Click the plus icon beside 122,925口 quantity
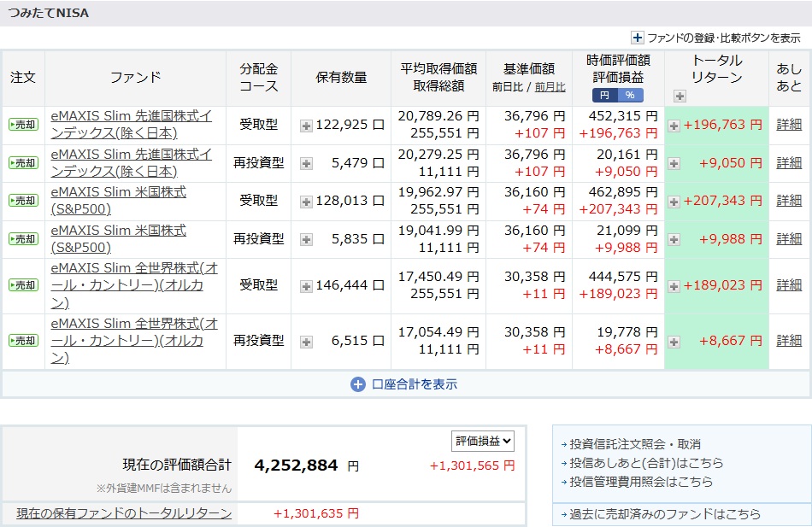This screenshot has width=812, height=527. pyautogui.click(x=306, y=126)
